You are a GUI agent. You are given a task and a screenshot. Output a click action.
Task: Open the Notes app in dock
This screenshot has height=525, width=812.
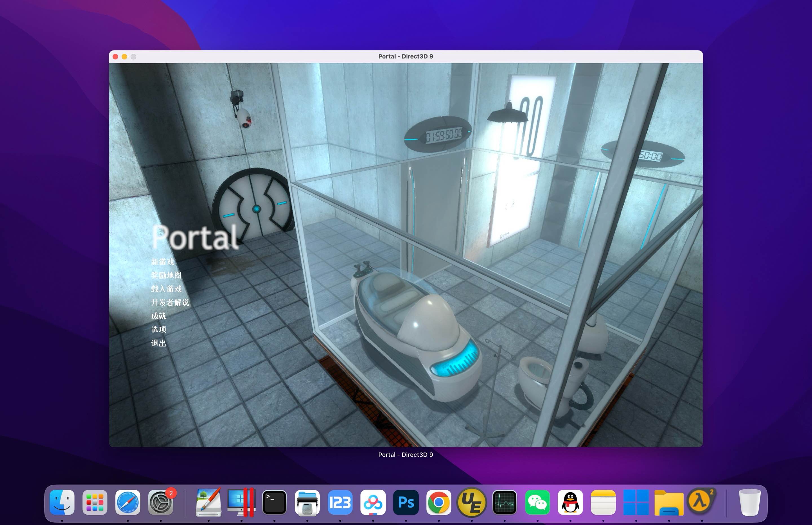(x=603, y=502)
